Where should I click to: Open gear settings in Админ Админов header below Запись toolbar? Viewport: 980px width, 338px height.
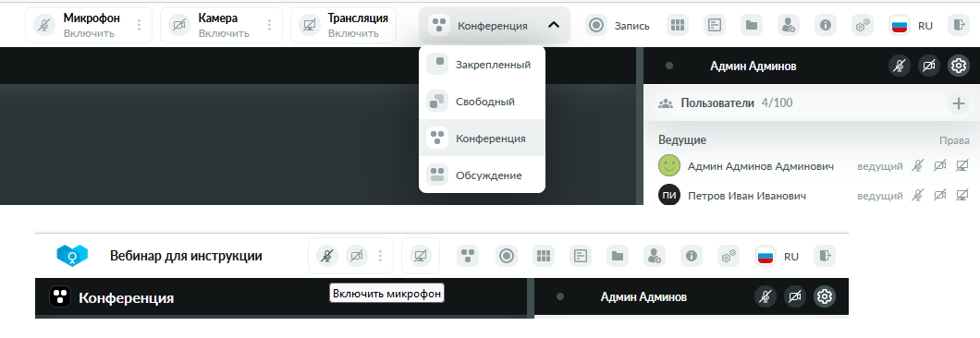click(x=958, y=66)
